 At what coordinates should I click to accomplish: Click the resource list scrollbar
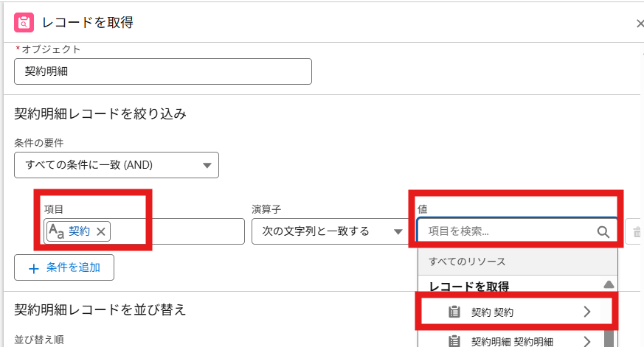[609, 324]
